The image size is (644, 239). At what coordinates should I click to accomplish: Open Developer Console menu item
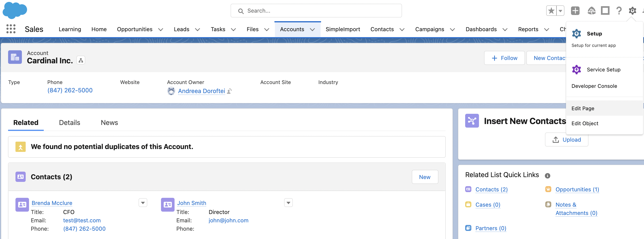coord(605,86)
